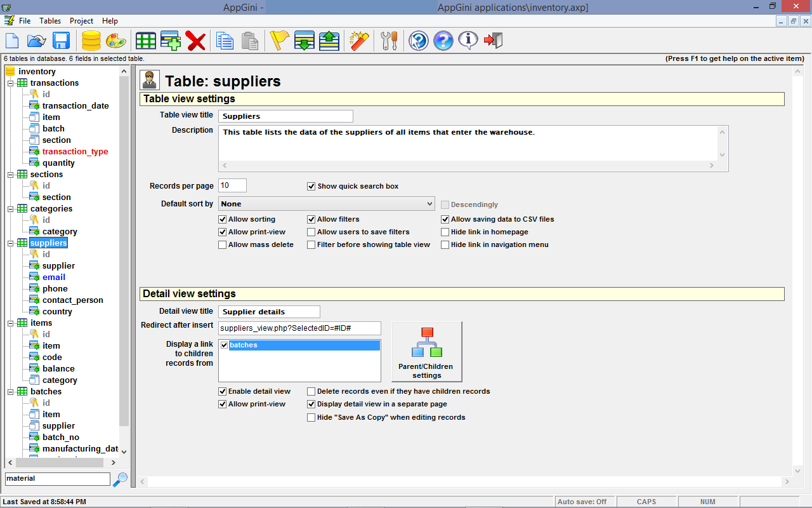Click the info speech bubble icon
The height and width of the screenshot is (508, 812).
[468, 41]
